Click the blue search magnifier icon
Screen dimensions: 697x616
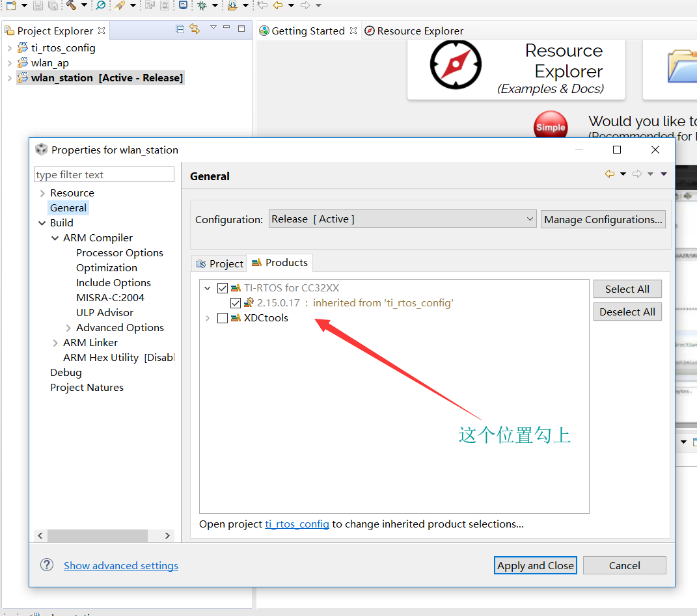(x=102, y=5)
